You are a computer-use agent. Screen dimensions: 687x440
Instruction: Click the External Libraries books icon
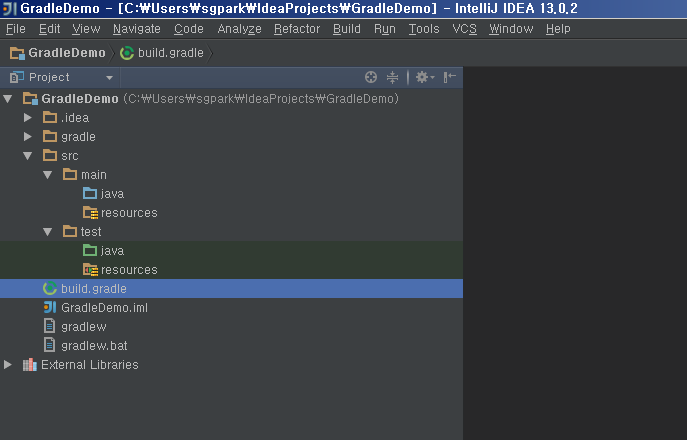click(29, 365)
